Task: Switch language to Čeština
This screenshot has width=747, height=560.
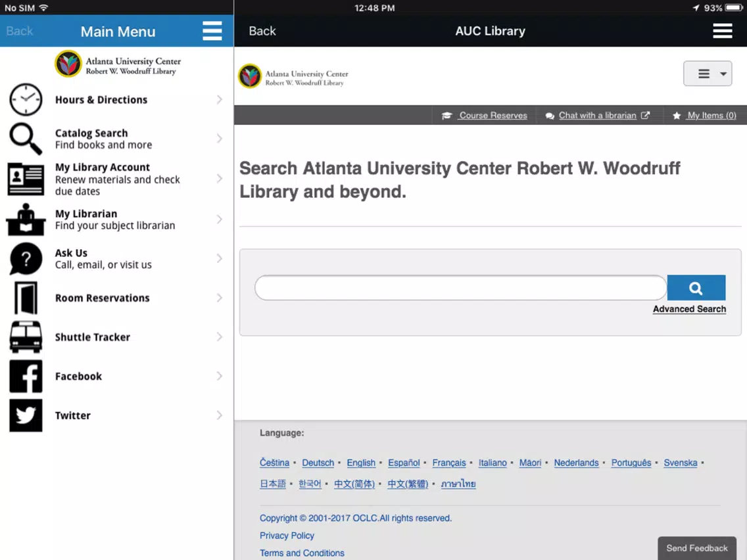Action: coord(274,463)
